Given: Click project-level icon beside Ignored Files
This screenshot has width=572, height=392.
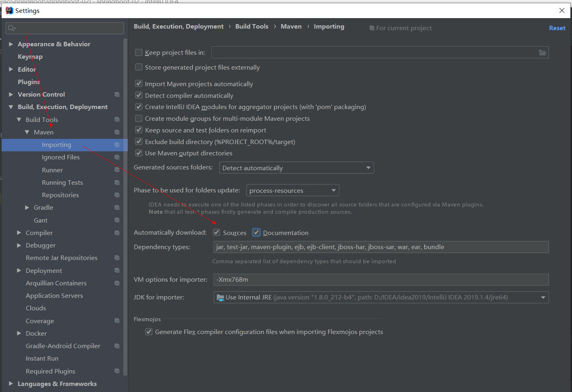Looking at the screenshot, I should [x=117, y=157].
